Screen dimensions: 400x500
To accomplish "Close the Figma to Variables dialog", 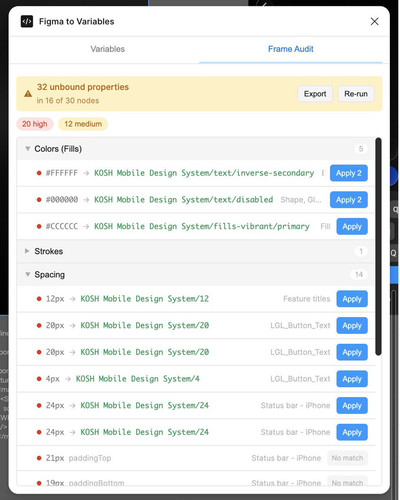I will pos(374,22).
